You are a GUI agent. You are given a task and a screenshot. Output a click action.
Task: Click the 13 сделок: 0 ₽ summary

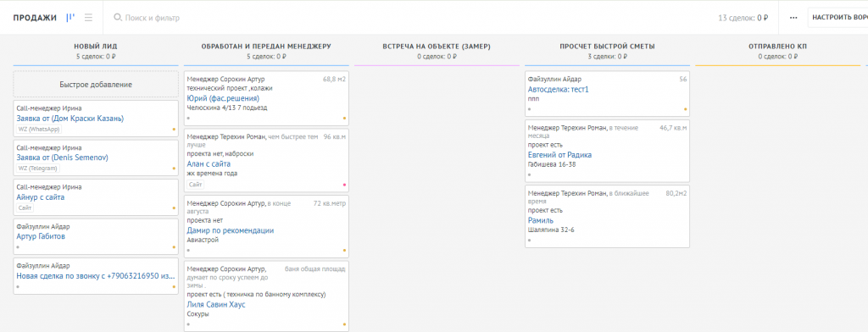[743, 18]
